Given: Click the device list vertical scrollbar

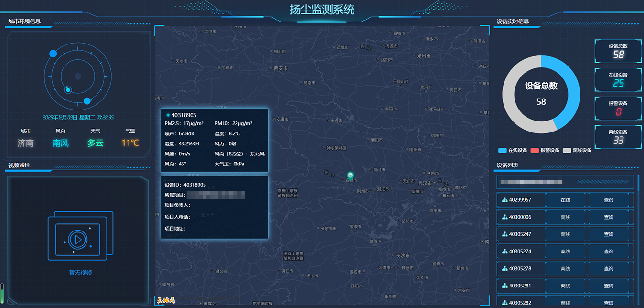Looking at the screenshot, I should (x=639, y=230).
